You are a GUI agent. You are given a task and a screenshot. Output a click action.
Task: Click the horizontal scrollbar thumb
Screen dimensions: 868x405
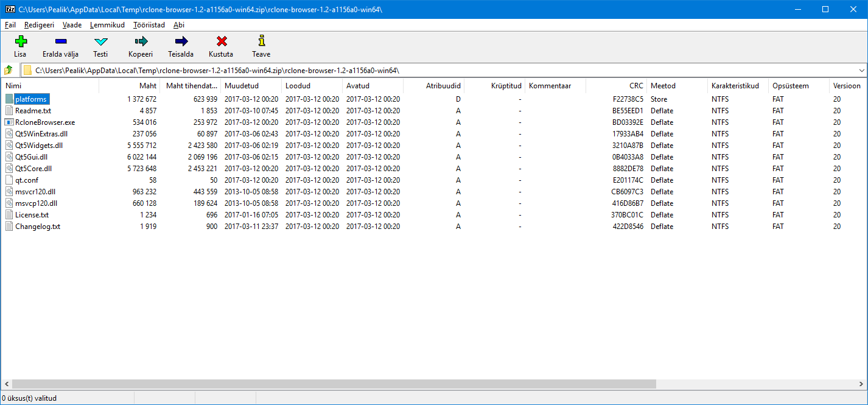point(334,384)
